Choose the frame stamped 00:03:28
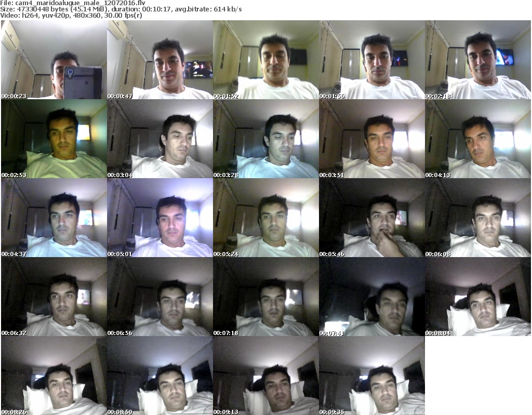 point(266,139)
